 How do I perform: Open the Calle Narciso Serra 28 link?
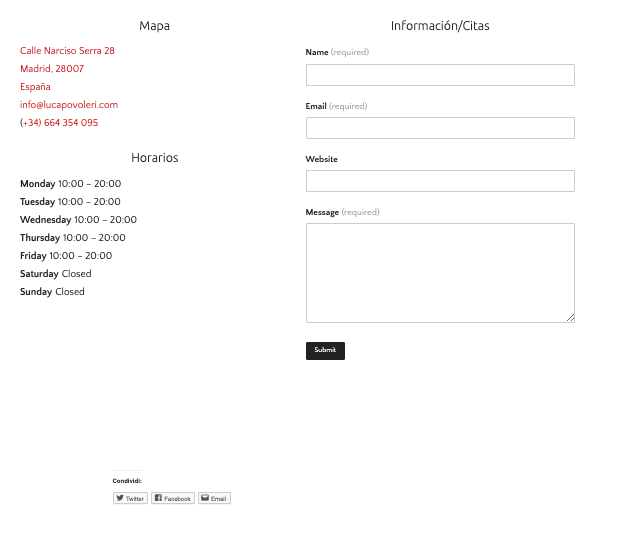click(67, 51)
